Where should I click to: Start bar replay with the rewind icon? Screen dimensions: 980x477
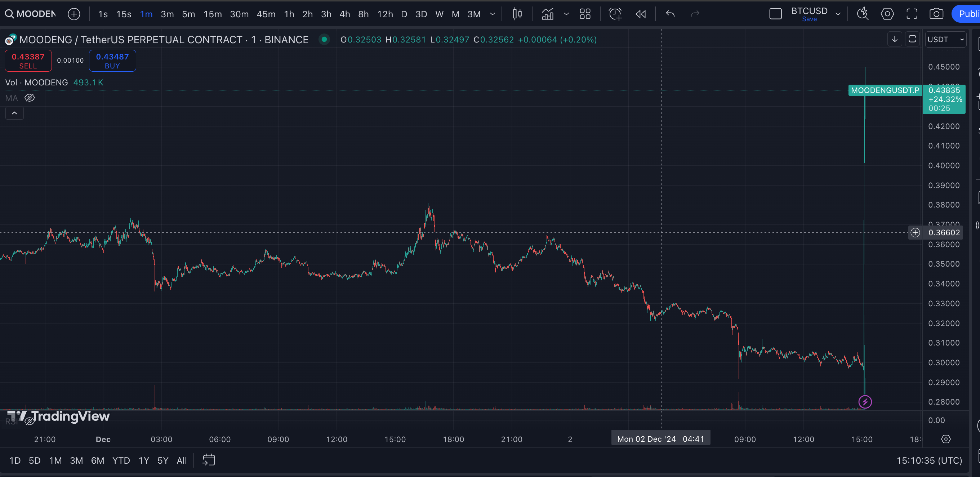coord(641,14)
